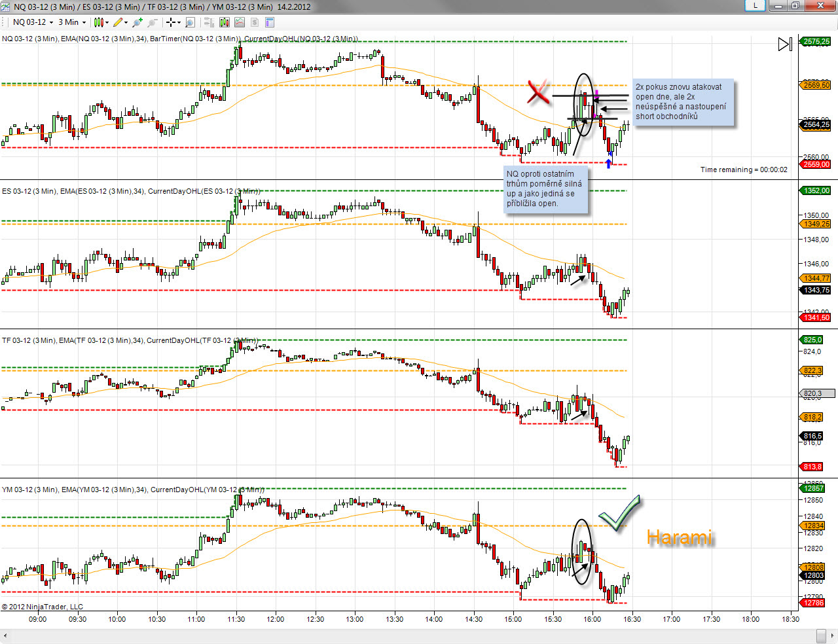Click the NQ 03-12 panel indicator label

tap(179, 39)
